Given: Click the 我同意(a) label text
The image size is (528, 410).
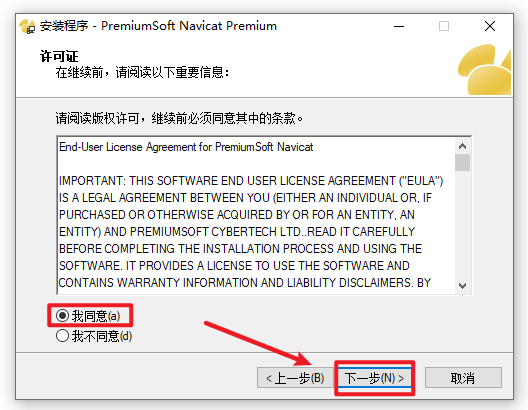Looking at the screenshot, I should pos(96,316).
